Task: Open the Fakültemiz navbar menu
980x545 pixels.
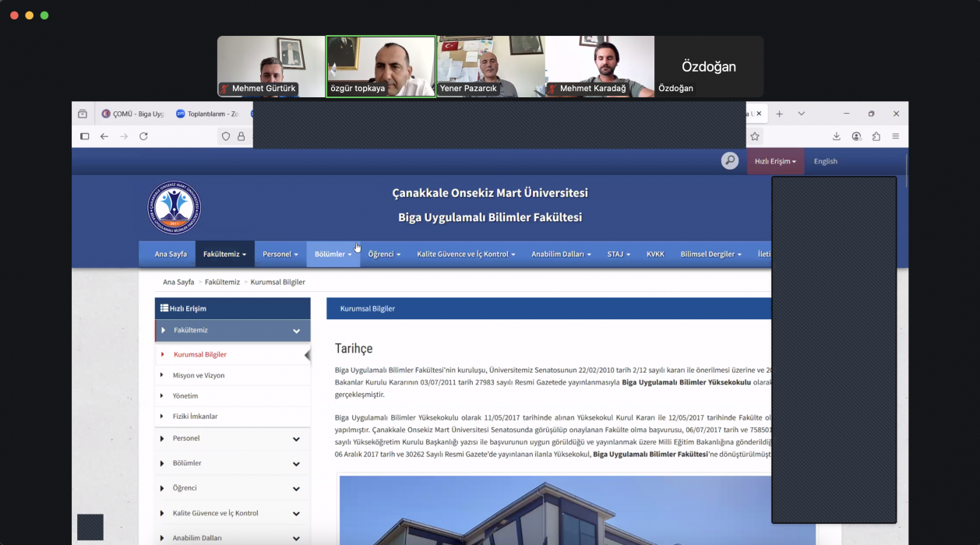Action: point(224,254)
